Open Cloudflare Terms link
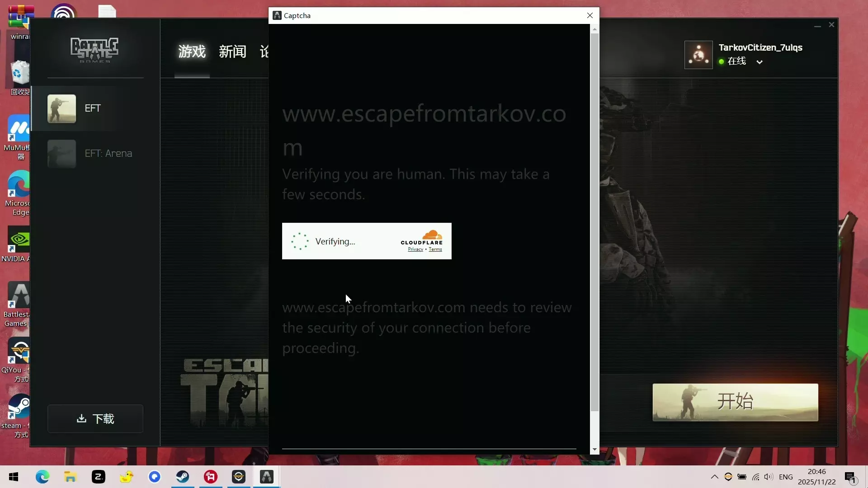This screenshot has height=488, width=868. coord(435,249)
